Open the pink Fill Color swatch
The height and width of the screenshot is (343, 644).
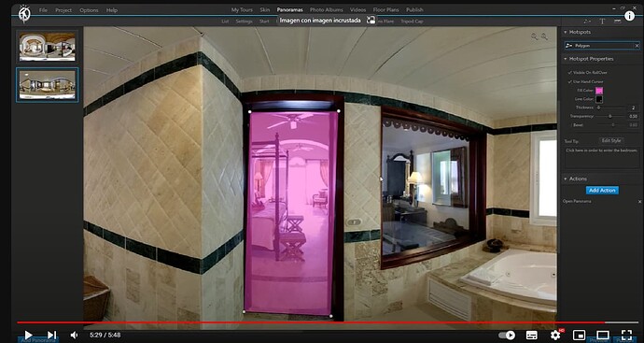click(x=599, y=91)
